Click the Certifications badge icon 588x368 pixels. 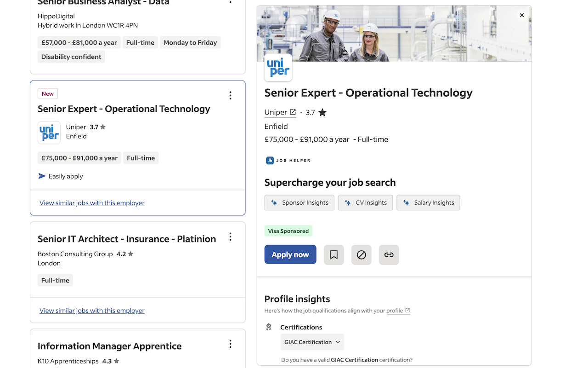click(x=269, y=327)
